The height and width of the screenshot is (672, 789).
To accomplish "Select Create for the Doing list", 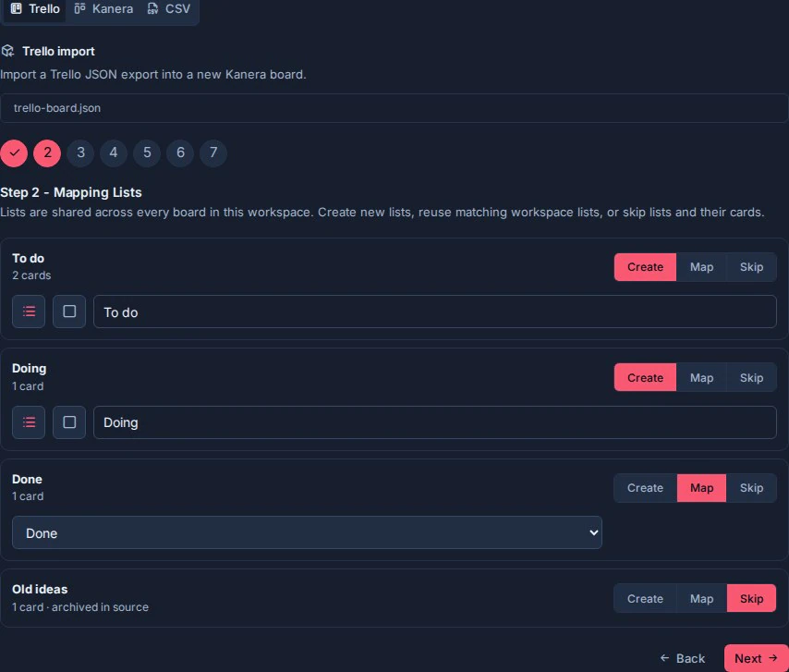I will (645, 377).
